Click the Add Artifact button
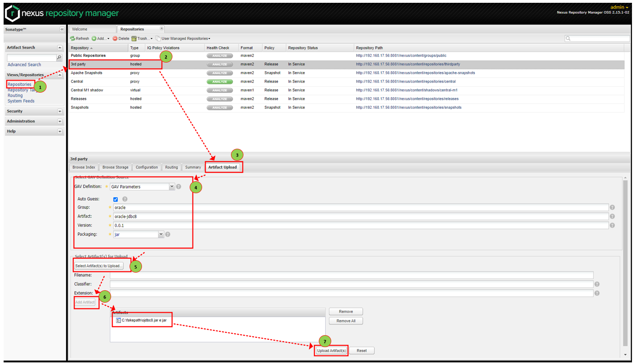The width and height of the screenshot is (638, 364). click(x=85, y=303)
